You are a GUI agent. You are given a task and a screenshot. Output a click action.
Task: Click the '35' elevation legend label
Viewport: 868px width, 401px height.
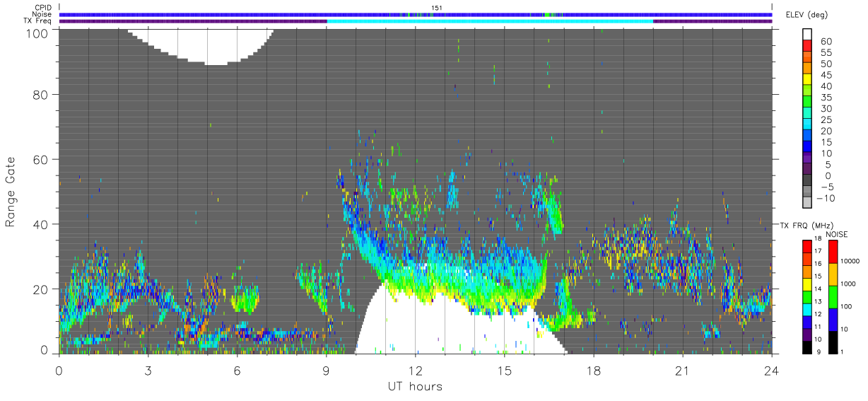[x=826, y=98]
